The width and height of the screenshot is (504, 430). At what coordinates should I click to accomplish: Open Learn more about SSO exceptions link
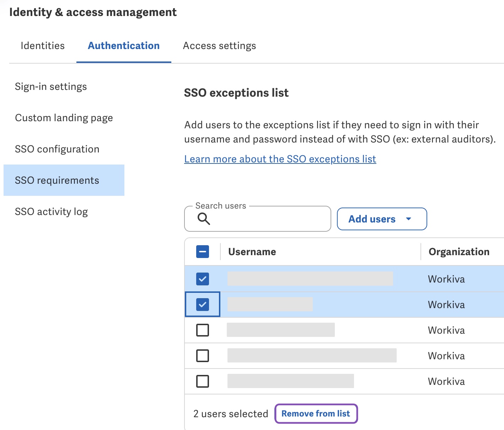click(280, 159)
